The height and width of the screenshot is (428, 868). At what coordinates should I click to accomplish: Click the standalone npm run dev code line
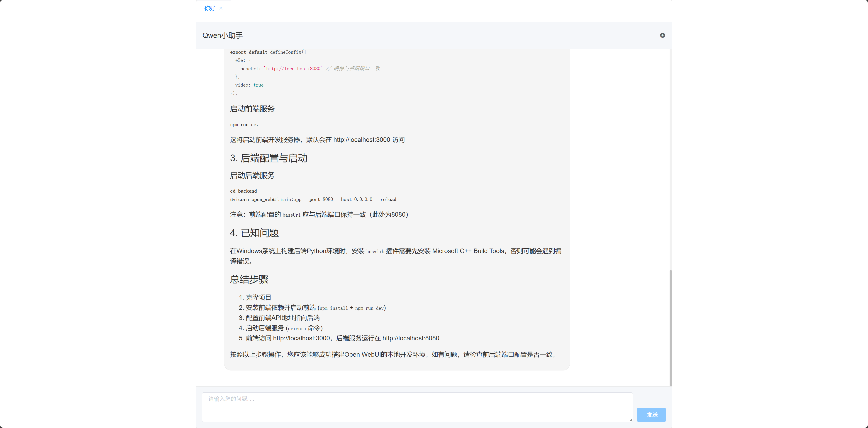244,125
